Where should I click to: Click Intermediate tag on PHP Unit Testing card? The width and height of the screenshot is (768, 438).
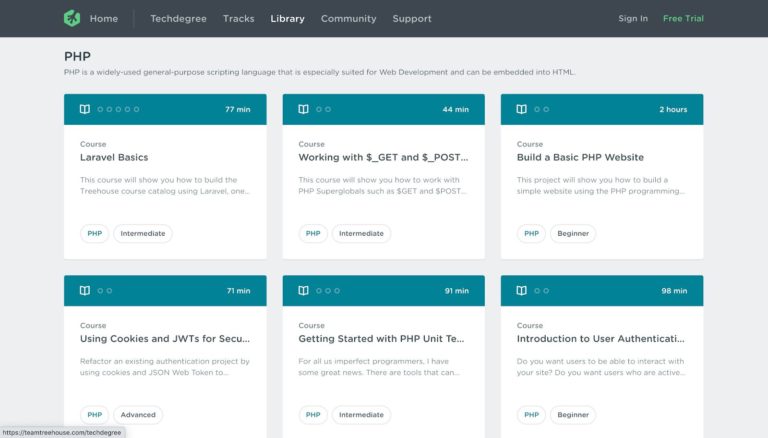[x=361, y=414]
